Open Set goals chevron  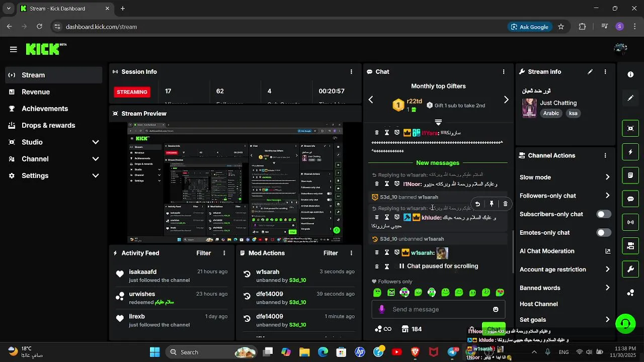pos(607,320)
